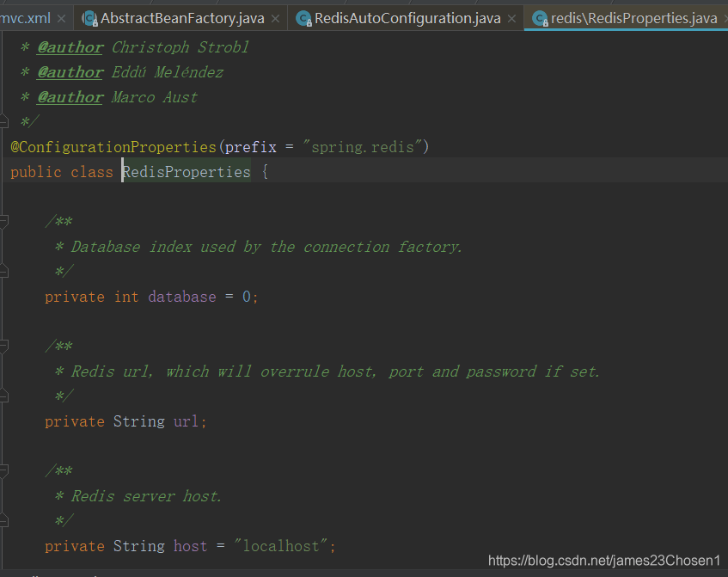This screenshot has height=577, width=728.
Task: Click the value 0 of the database field
Action: [247, 297]
